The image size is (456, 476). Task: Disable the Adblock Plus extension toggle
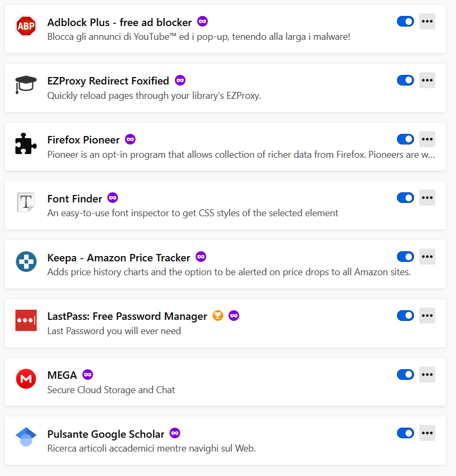[406, 22]
